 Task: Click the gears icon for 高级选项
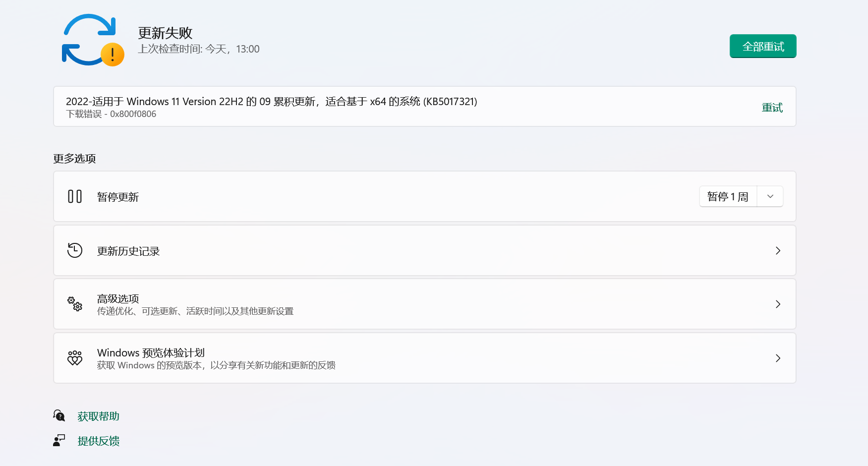[75, 304]
